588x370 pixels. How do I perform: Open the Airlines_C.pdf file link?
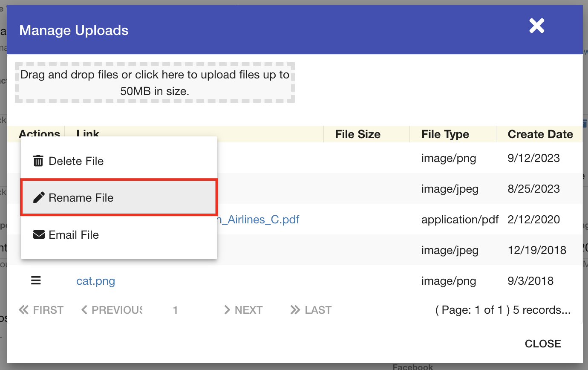pos(259,220)
